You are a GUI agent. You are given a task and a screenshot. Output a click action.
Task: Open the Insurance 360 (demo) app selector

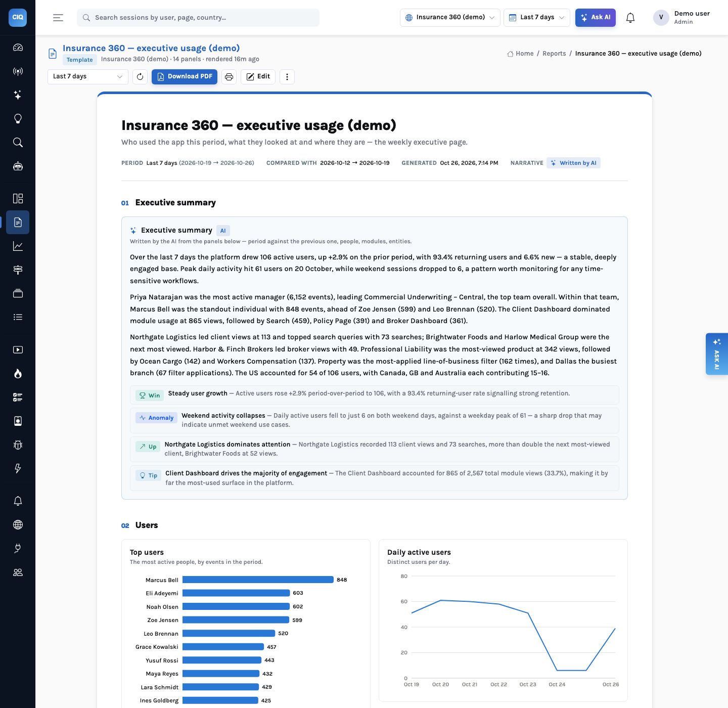tap(450, 18)
